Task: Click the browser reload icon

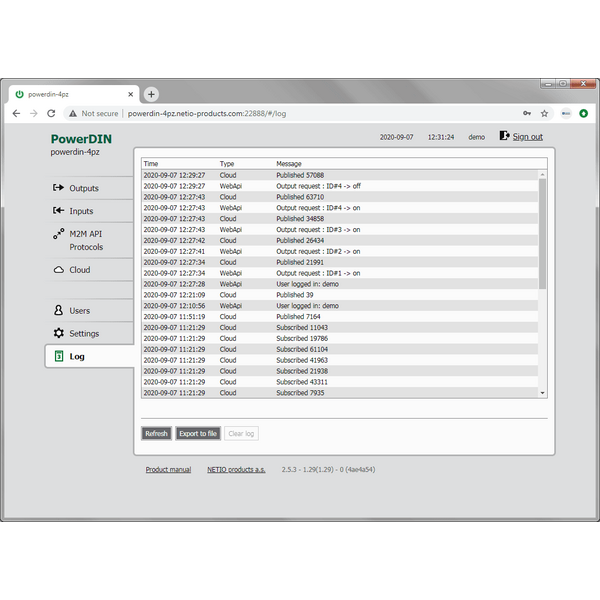Action: pos(52,114)
